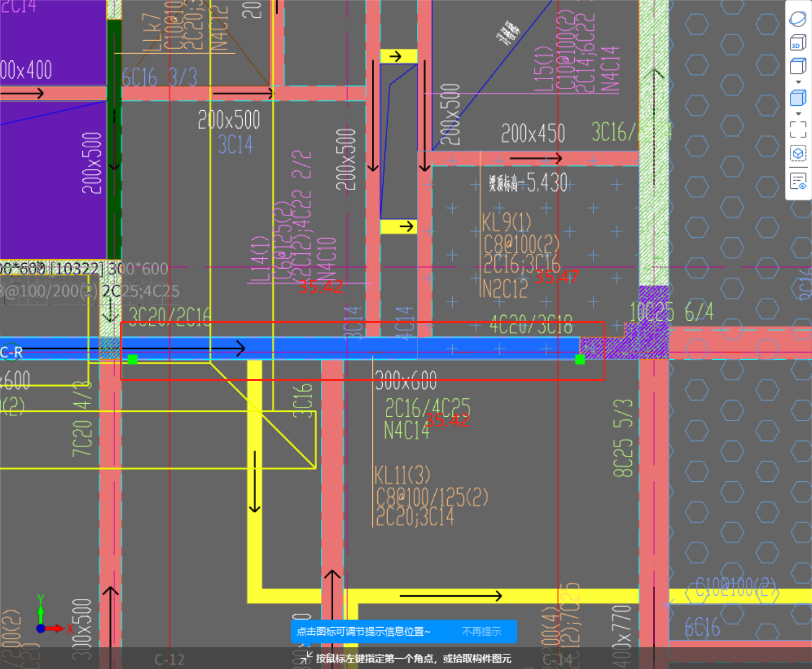Screen dimensions: 812x669
Task: Open dropdown arrow below shaded cube icon
Action: click(x=798, y=114)
